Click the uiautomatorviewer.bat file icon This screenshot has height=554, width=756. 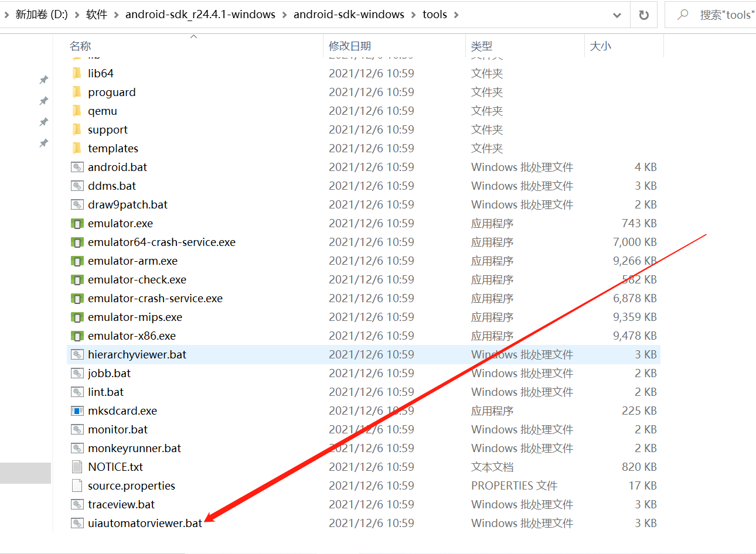(x=77, y=523)
